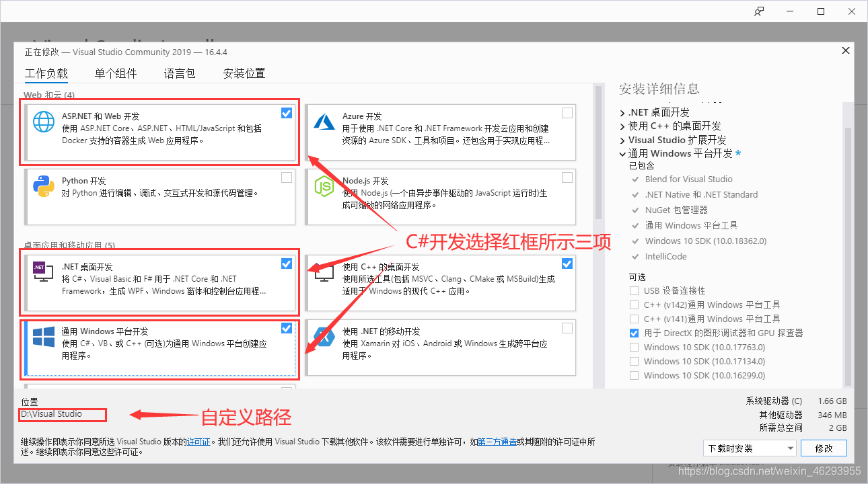Click IntelliCode included item
This screenshot has width=868, height=484.
pos(667,256)
